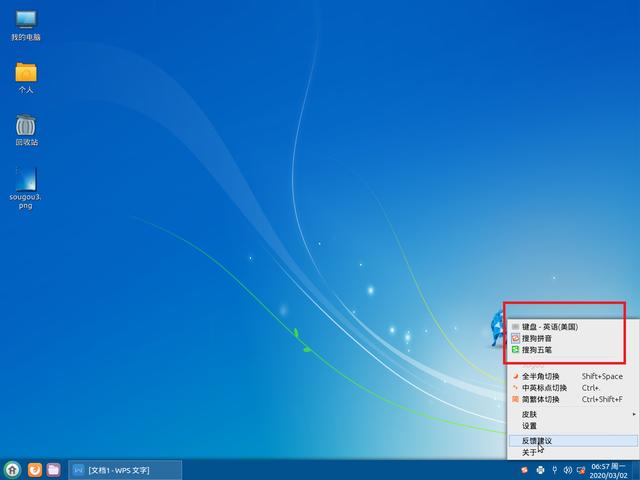Click the Sogou input tray icon
The width and height of the screenshot is (640, 480).
point(524,470)
